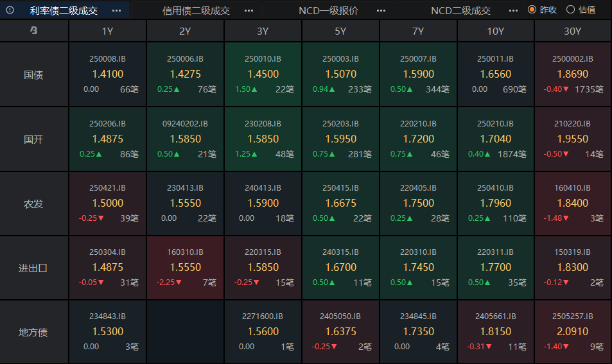
Task: Open the NCD二级成交 tab
Action: click(x=460, y=10)
